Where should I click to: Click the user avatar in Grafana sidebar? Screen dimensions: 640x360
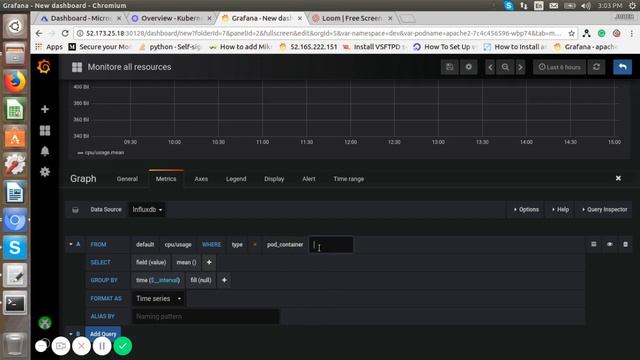tap(45, 323)
